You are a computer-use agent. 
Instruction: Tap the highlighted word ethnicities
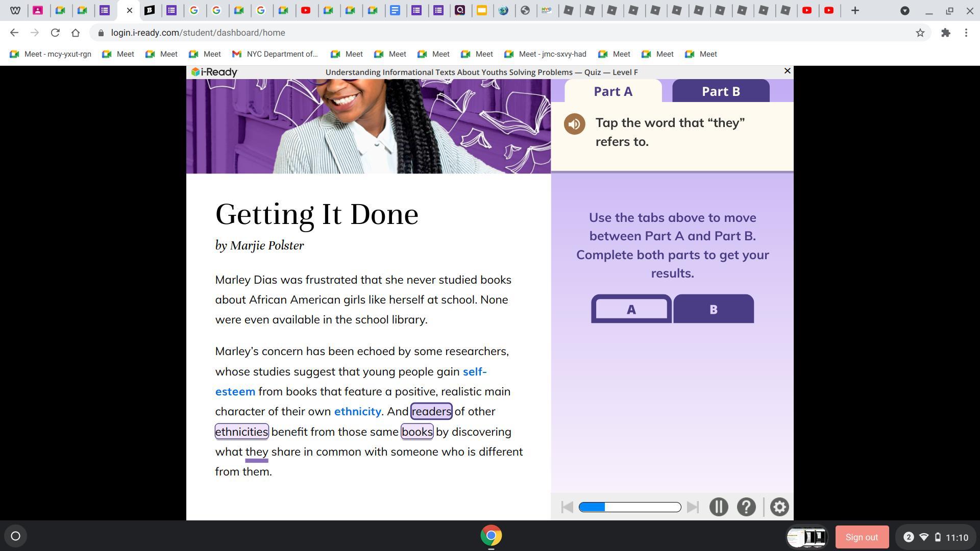241,432
